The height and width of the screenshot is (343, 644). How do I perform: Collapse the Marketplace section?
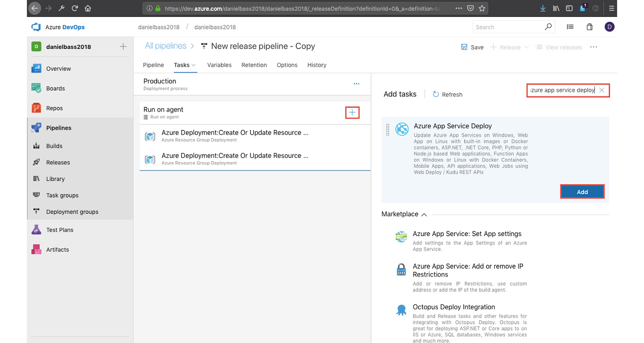click(x=424, y=214)
